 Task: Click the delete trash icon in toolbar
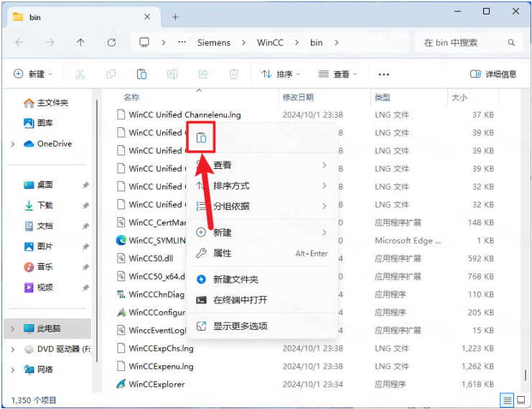click(x=234, y=74)
